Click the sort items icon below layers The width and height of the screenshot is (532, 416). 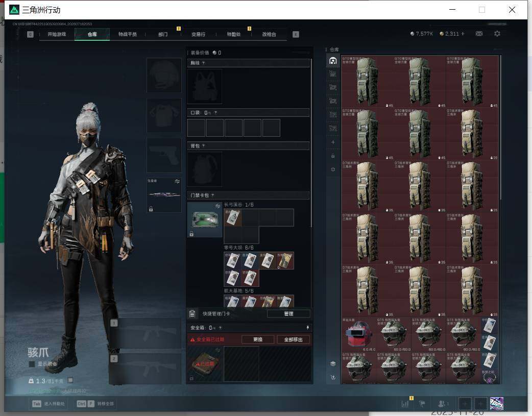pyautogui.click(x=333, y=377)
